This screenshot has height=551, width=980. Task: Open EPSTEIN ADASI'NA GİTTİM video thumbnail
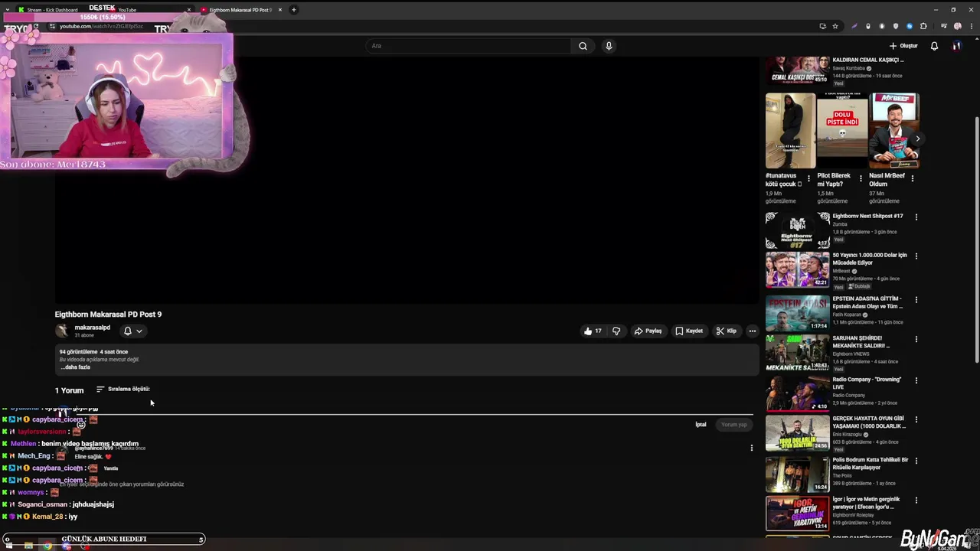tap(797, 313)
